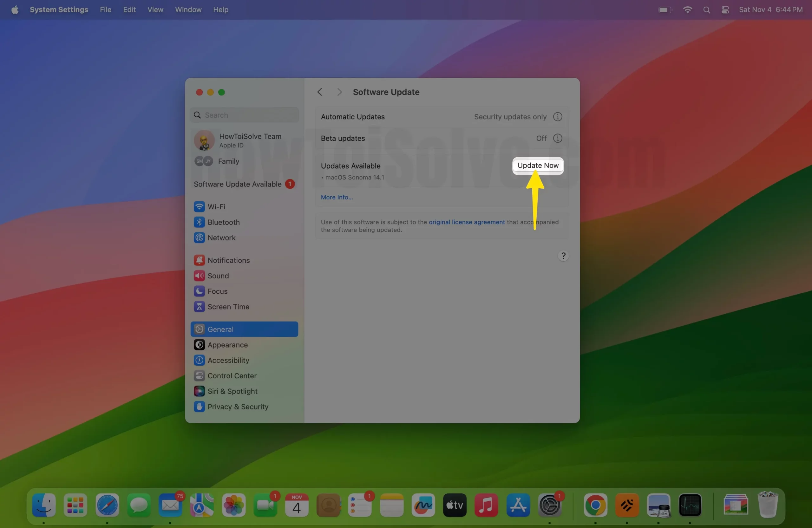Open the original license agreement link
This screenshot has width=812, height=528.
(466, 222)
